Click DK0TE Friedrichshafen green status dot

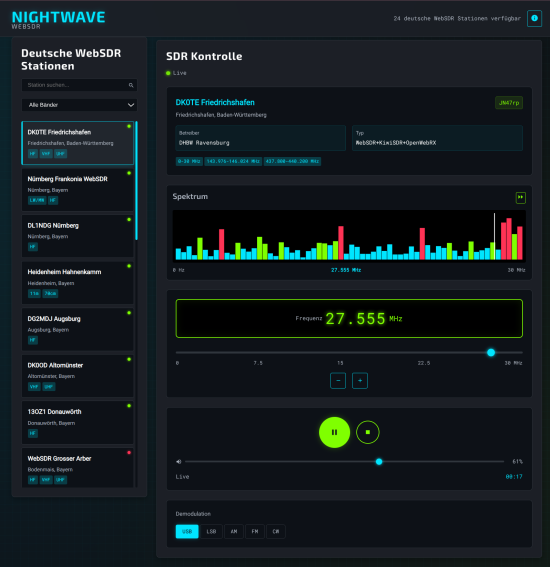click(129, 126)
